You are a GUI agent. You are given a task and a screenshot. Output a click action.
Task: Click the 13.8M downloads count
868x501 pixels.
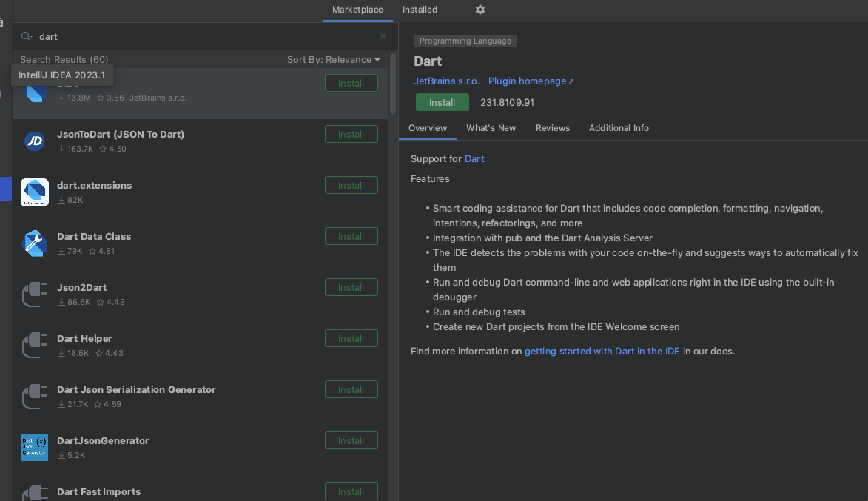click(x=74, y=98)
